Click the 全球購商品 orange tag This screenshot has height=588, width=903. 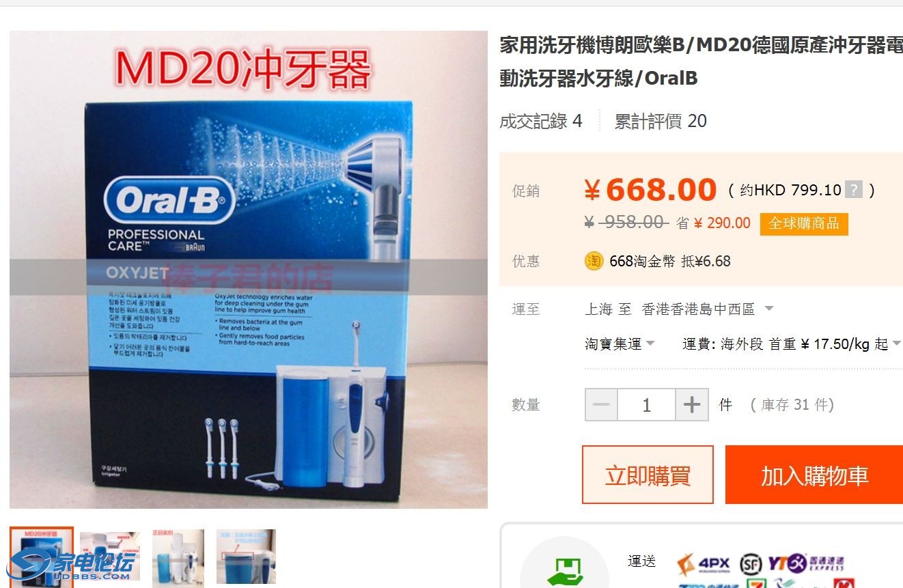(804, 223)
